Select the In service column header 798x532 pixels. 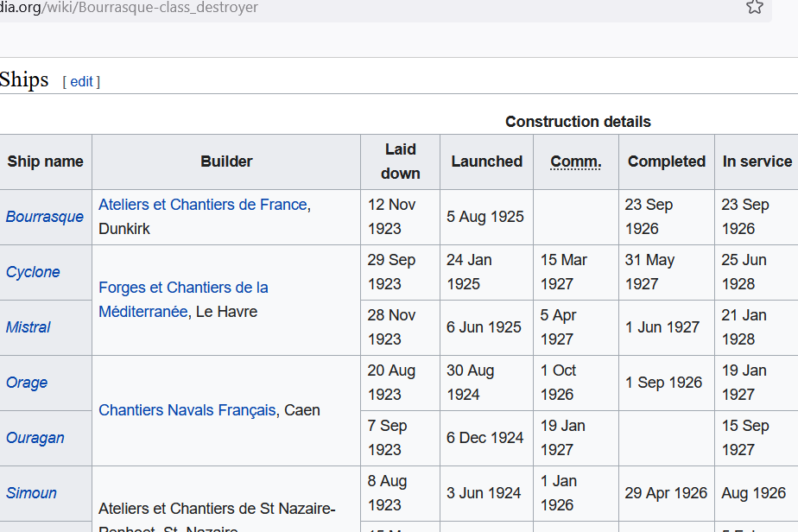click(x=757, y=161)
